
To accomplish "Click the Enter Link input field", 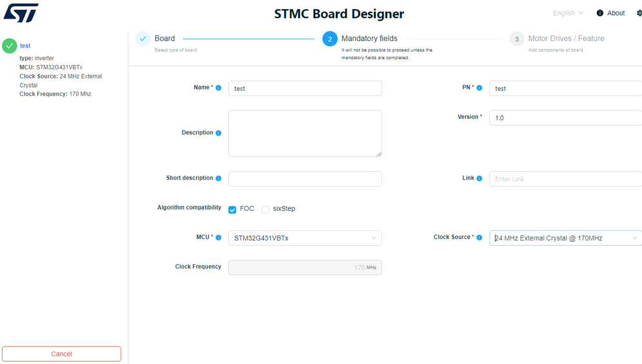I will click(565, 179).
